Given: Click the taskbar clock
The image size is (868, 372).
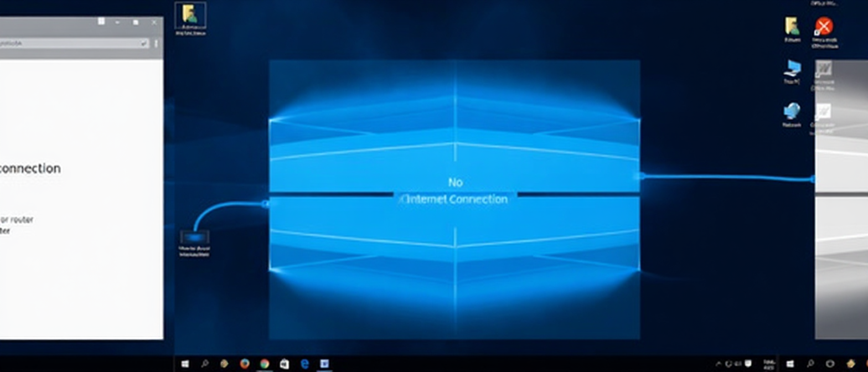Looking at the screenshot, I should coord(769,364).
